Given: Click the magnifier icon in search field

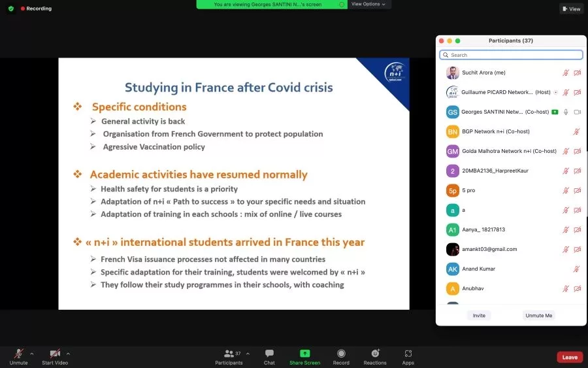Looking at the screenshot, I should (446, 55).
